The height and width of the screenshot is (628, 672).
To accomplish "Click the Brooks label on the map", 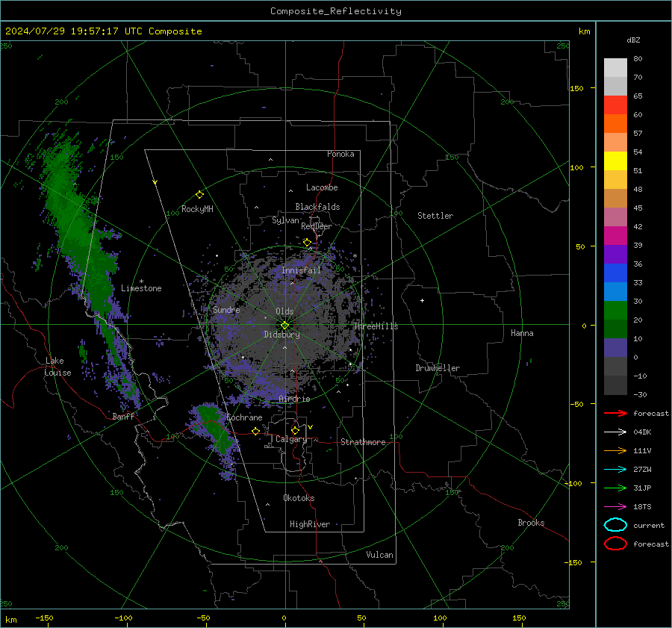I will pos(531,523).
